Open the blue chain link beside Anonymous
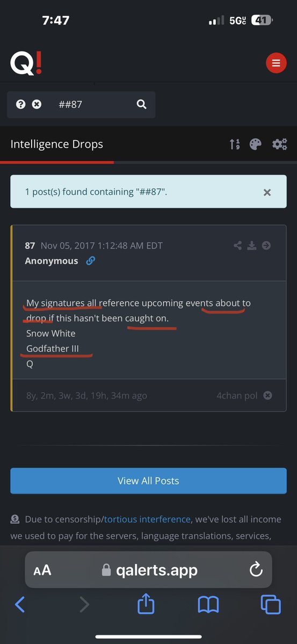 tap(91, 261)
